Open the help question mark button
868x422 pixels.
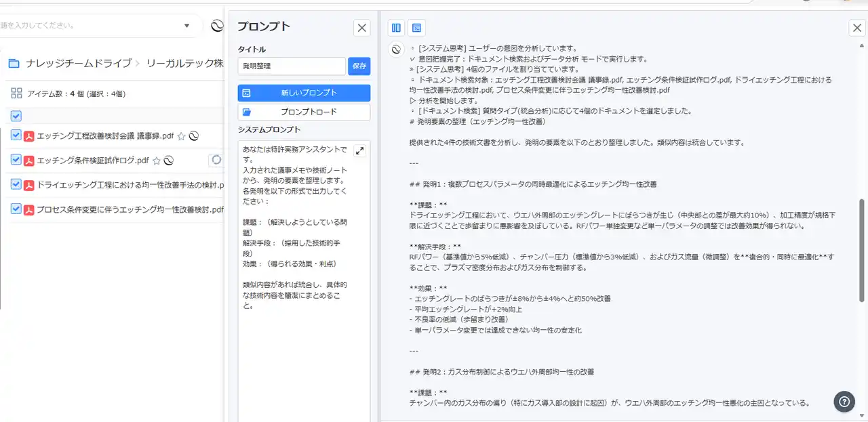click(x=844, y=401)
